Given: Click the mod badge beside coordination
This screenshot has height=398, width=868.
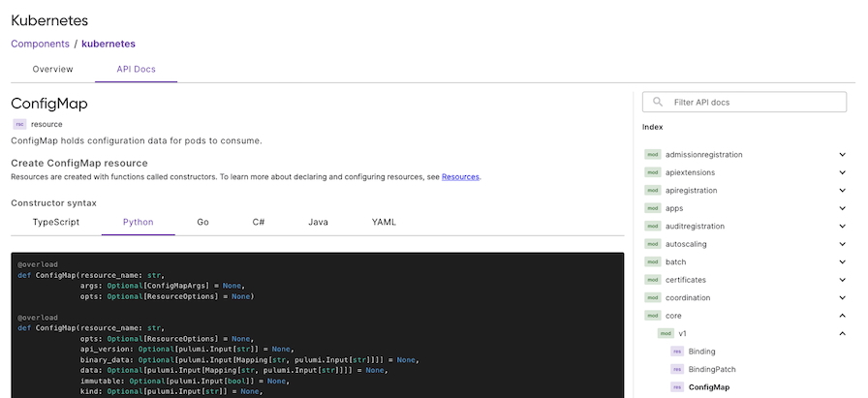Looking at the screenshot, I should (653, 297).
